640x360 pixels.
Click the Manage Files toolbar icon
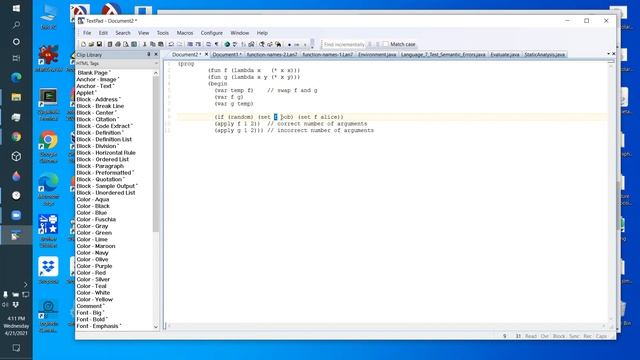[x=110, y=44]
